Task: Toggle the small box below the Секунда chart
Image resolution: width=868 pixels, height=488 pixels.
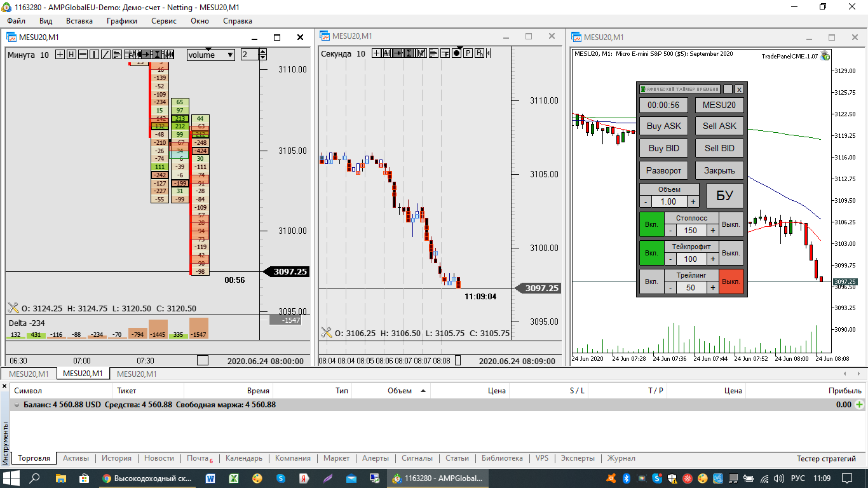Action: (x=458, y=360)
